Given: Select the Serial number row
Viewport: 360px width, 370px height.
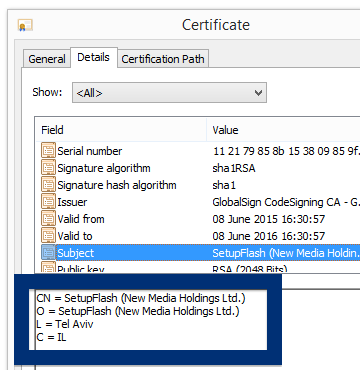Looking at the screenshot, I should [x=200, y=151].
